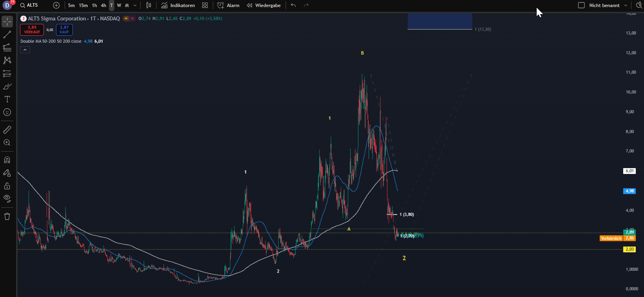
Task: Select the text annotation tool
Action: [7, 99]
